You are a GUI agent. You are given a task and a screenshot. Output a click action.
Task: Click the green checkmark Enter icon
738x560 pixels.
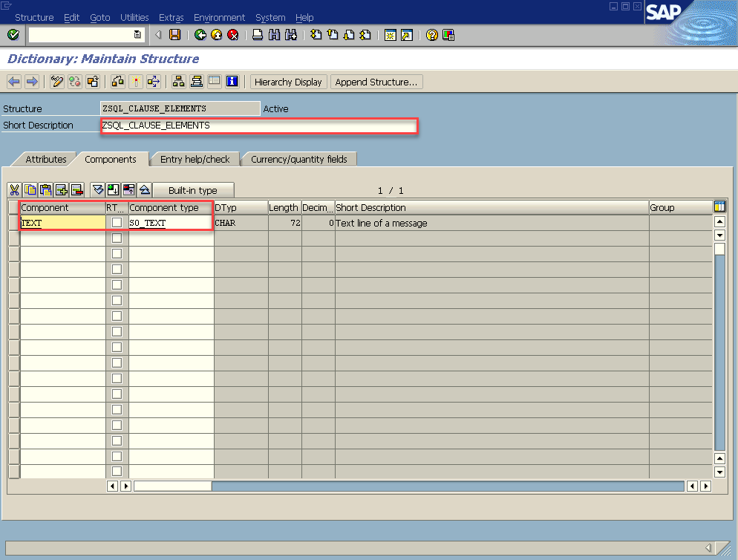pos(13,35)
